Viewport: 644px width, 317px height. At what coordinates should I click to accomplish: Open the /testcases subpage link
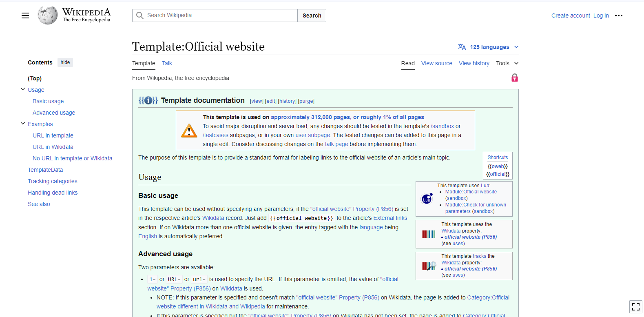(215, 135)
